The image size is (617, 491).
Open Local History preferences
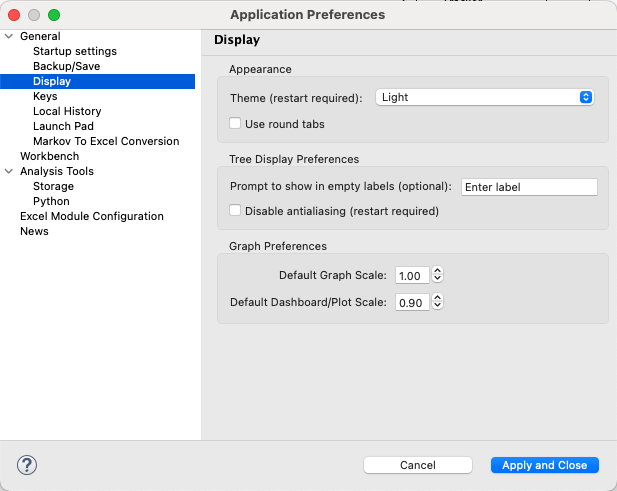[x=67, y=112]
